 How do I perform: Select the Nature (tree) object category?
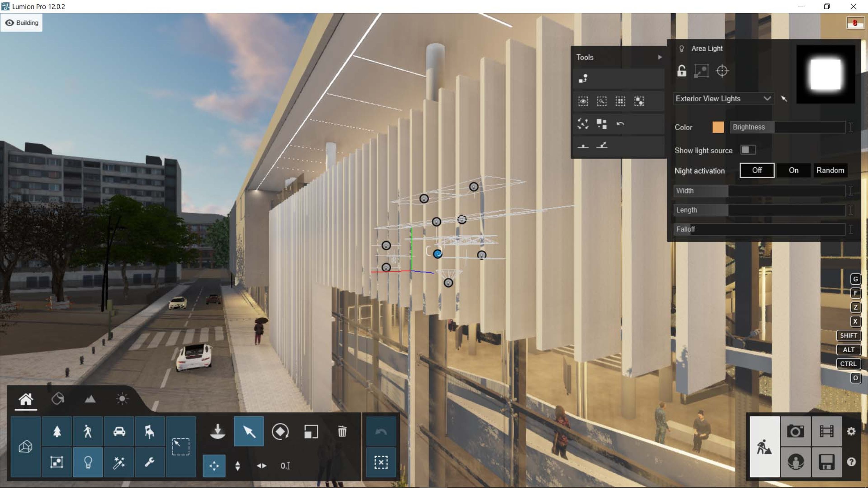[x=57, y=431]
